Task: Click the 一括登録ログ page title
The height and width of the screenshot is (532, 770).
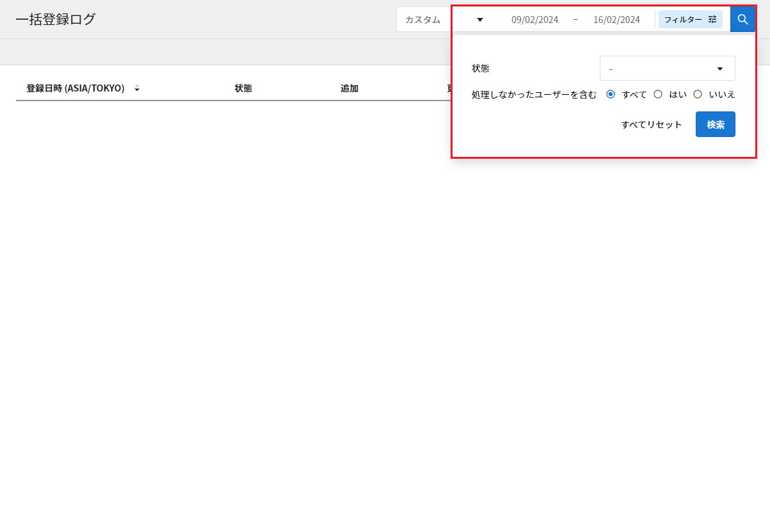Action: pyautogui.click(x=55, y=19)
